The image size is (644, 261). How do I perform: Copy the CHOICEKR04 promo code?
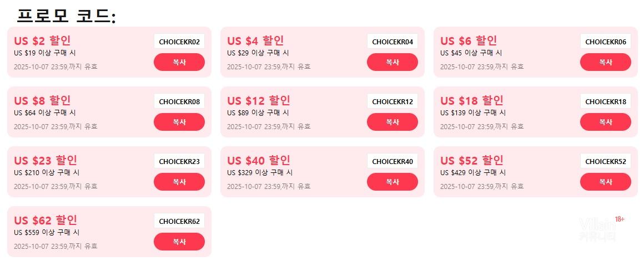coord(392,62)
